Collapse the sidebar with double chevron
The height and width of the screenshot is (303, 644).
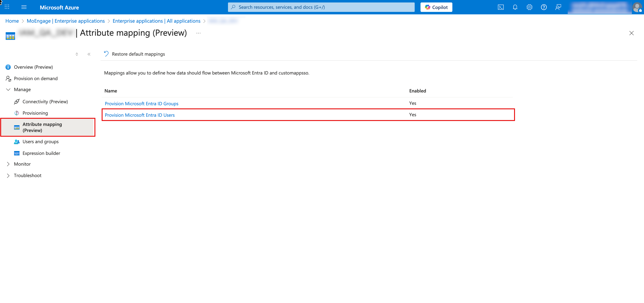coord(89,54)
